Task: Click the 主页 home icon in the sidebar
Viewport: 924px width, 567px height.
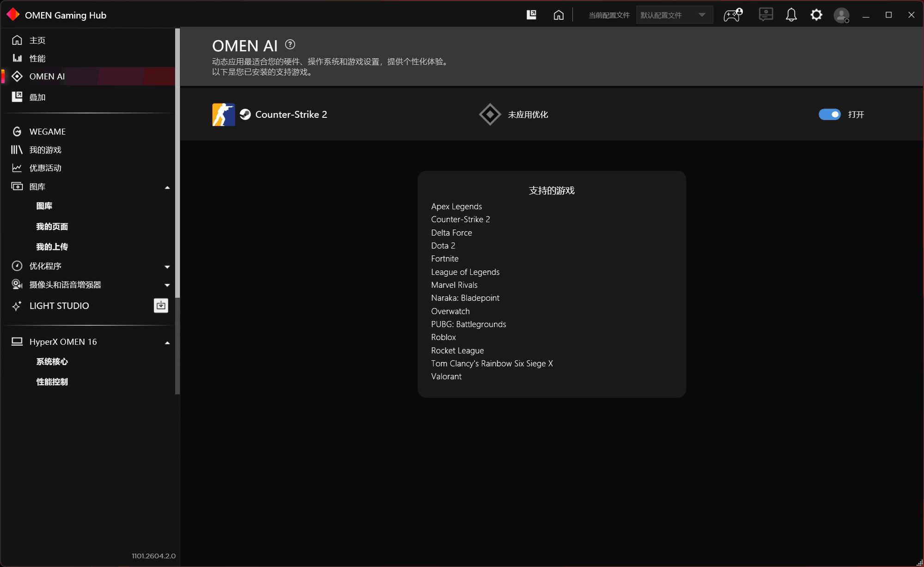Action: (17, 40)
